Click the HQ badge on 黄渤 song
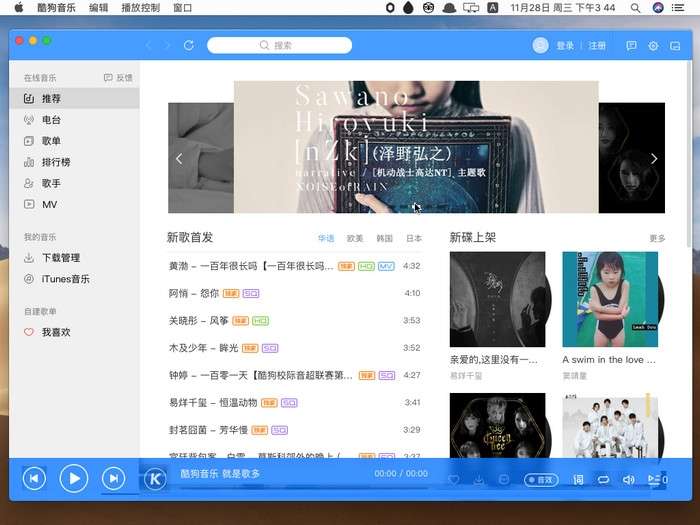The width and height of the screenshot is (700, 525). (x=366, y=267)
